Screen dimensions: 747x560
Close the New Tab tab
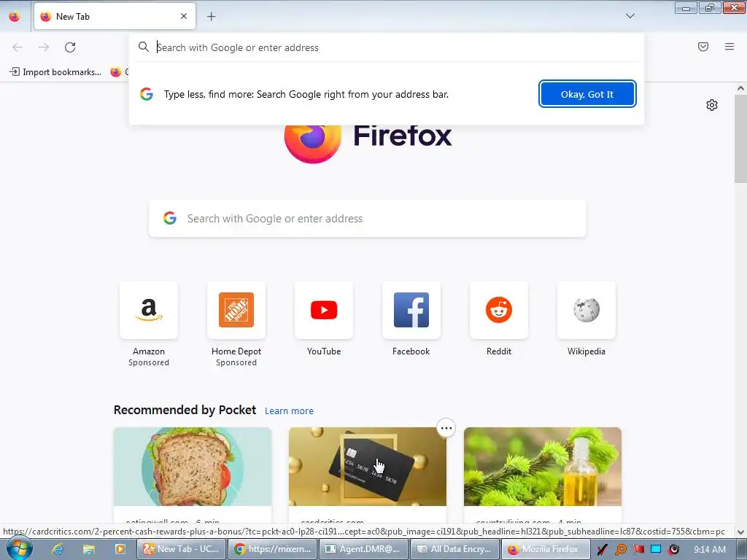click(x=184, y=16)
